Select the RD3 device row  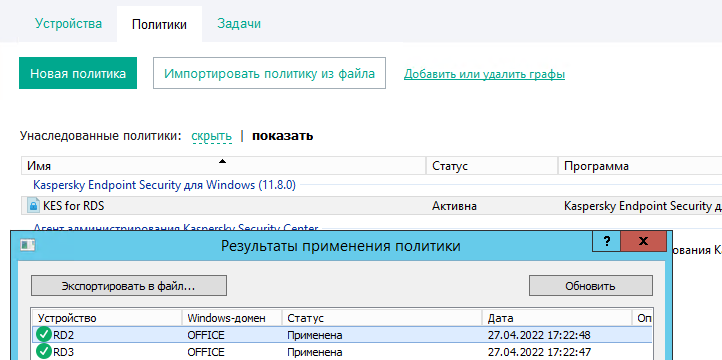pos(342,352)
